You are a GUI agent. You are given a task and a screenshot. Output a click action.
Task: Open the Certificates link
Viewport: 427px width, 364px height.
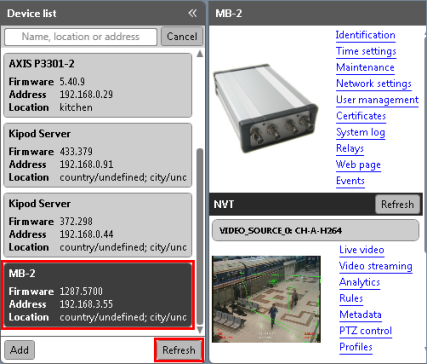(361, 116)
